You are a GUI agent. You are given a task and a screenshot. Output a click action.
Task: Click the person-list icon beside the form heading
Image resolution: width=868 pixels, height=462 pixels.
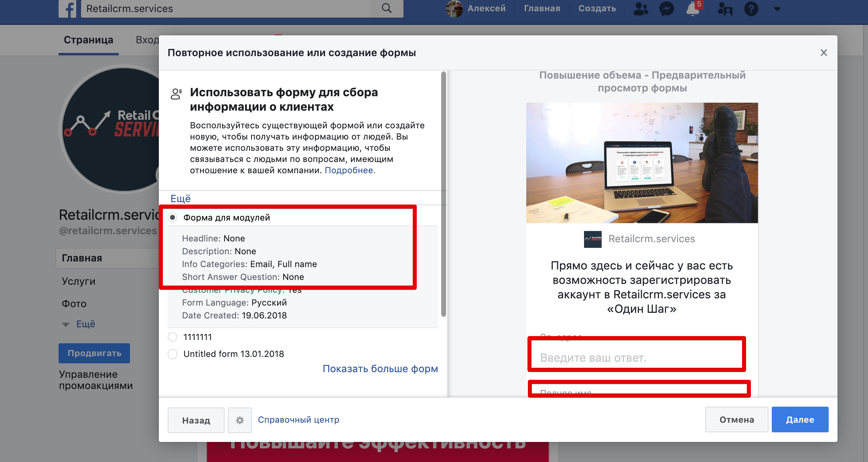(x=176, y=94)
